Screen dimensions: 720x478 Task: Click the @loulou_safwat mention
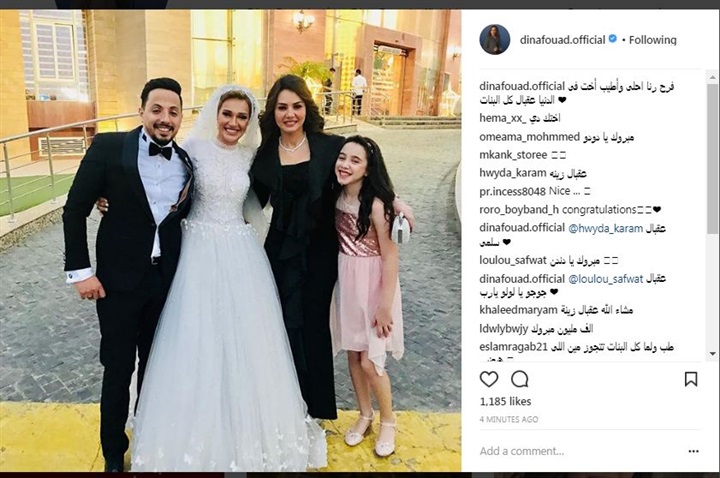tap(606, 279)
